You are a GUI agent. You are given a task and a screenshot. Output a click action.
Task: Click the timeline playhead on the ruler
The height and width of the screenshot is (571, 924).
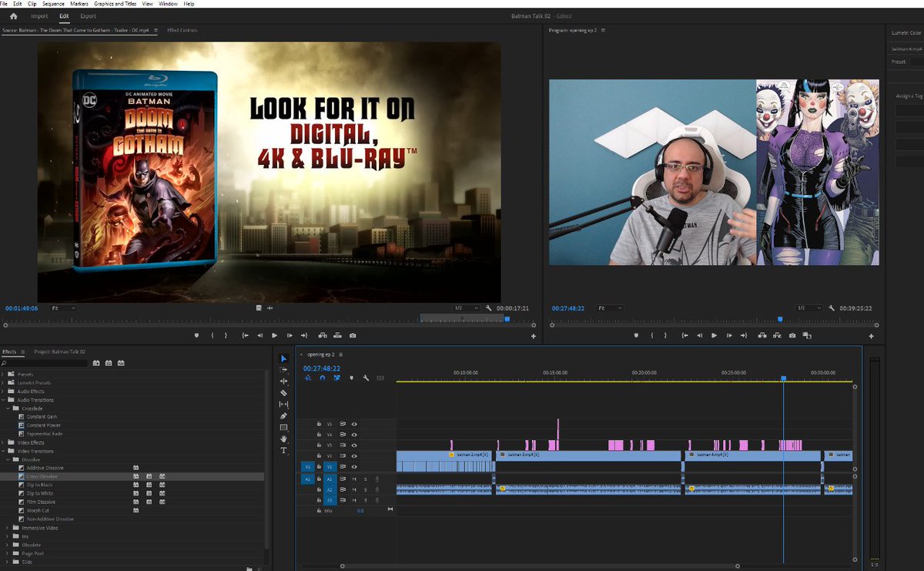click(x=783, y=378)
